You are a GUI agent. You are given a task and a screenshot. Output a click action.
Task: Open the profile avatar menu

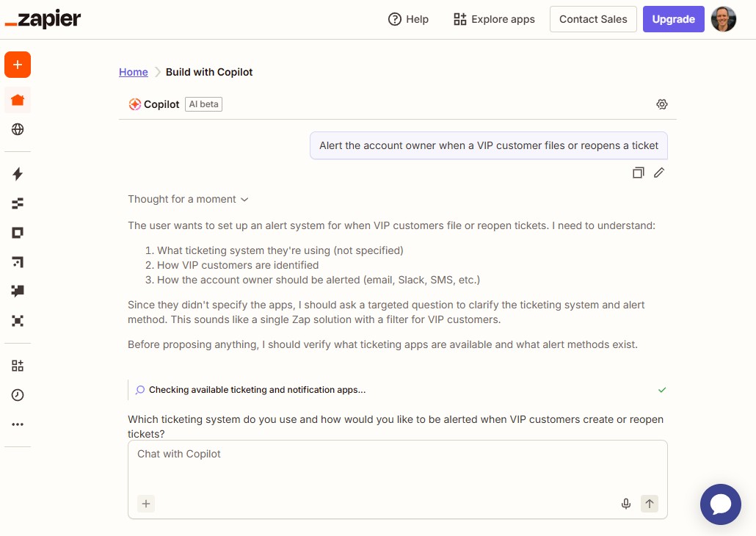723,19
